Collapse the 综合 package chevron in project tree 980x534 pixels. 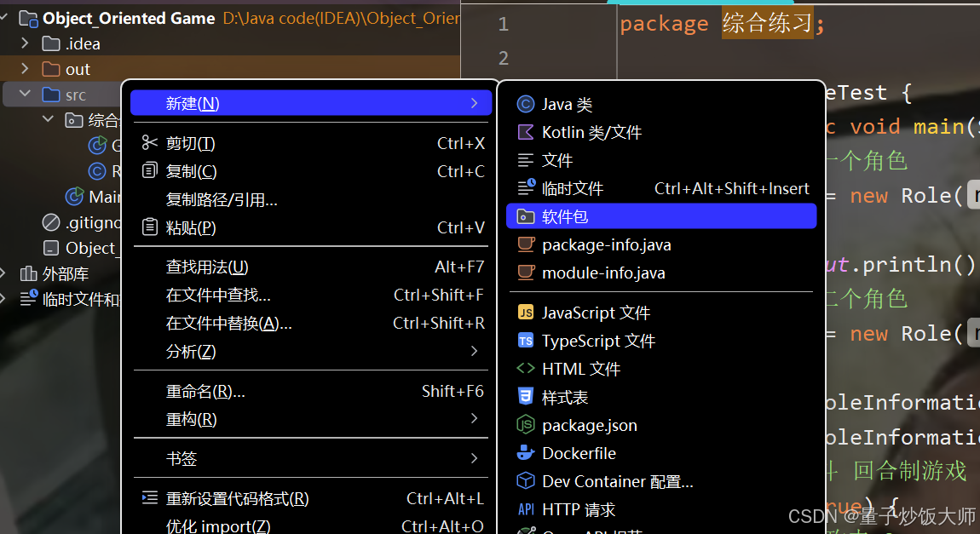[x=48, y=118]
